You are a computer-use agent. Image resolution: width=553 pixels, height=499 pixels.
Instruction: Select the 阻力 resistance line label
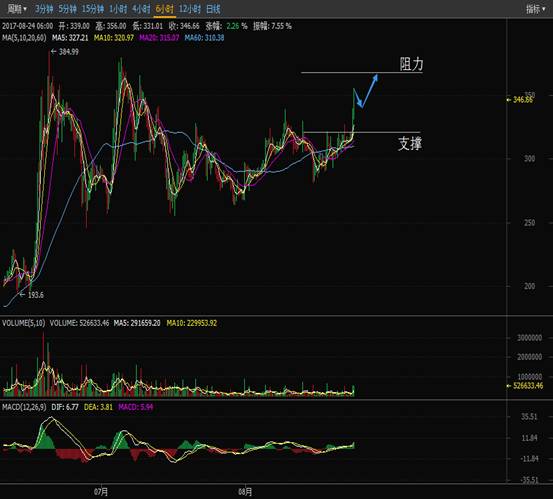coord(411,64)
